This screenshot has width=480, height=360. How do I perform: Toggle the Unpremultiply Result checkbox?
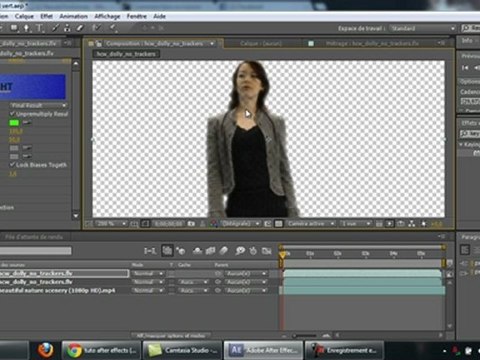[x=12, y=114]
